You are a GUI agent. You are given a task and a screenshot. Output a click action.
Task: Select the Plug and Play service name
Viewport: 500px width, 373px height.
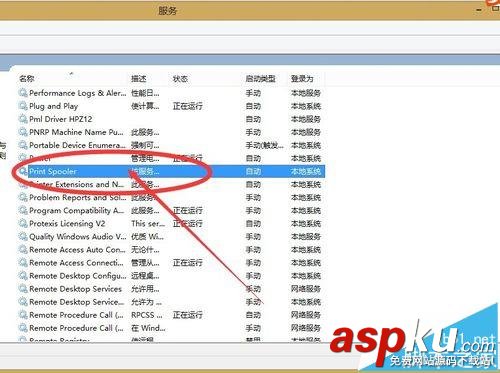coord(54,106)
